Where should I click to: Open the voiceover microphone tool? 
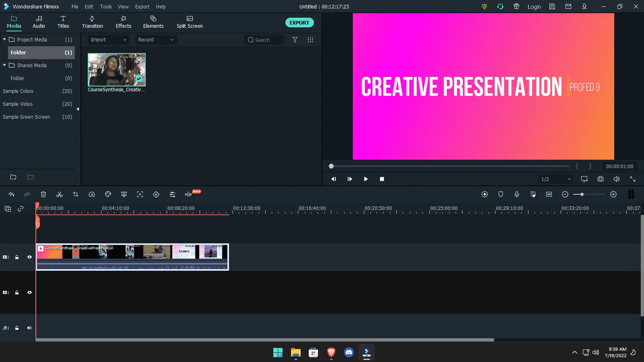[517, 194]
